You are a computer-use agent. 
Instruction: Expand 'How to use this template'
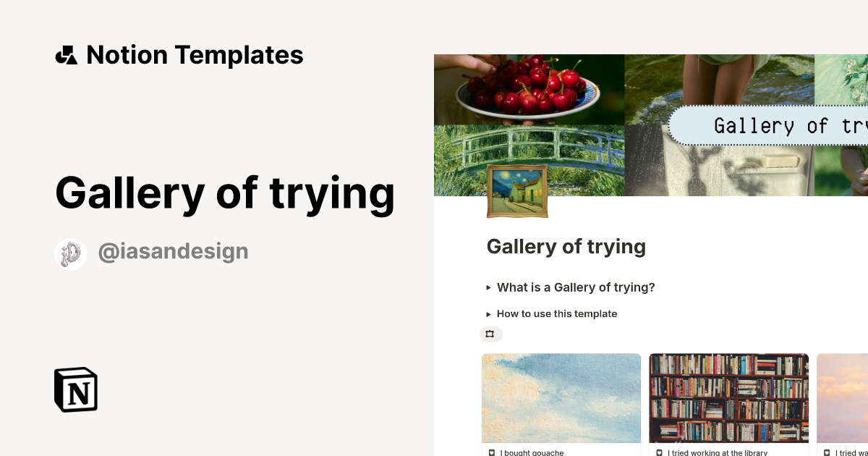coord(557,313)
